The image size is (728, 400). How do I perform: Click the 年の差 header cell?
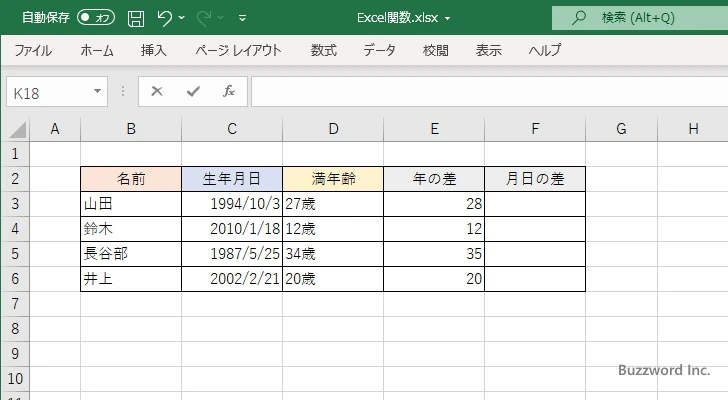coord(434,179)
